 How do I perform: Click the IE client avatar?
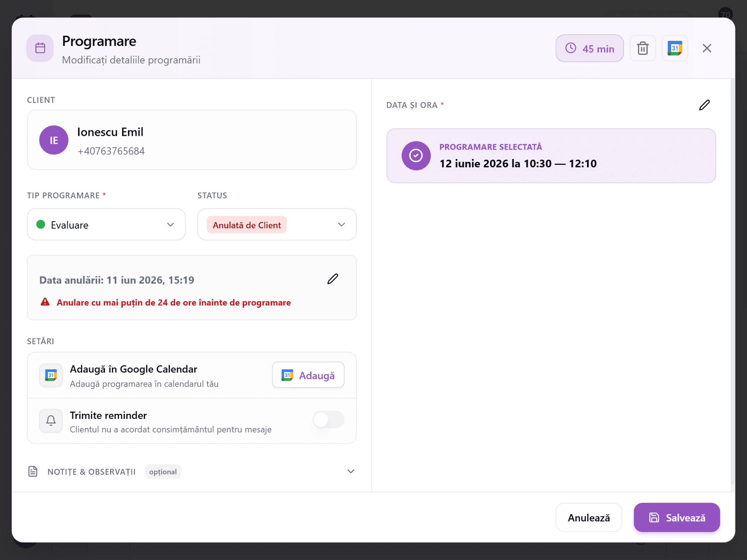pyautogui.click(x=54, y=140)
